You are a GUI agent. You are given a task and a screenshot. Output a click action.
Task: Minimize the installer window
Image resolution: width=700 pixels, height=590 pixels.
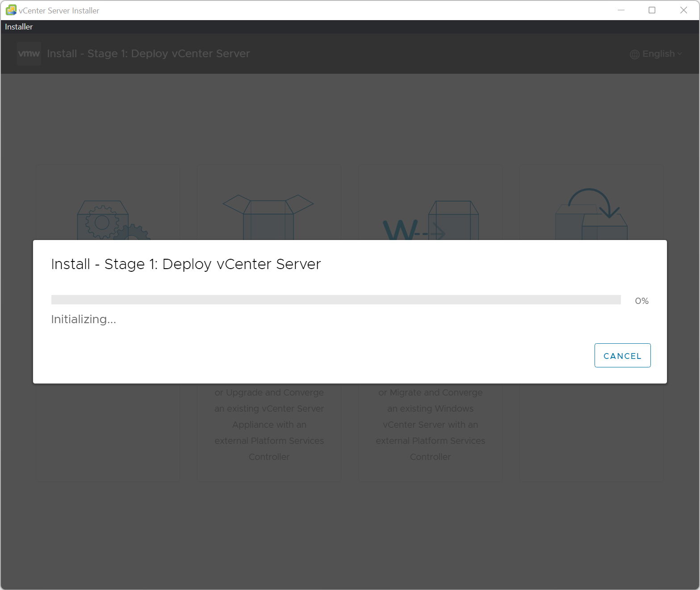click(x=621, y=10)
